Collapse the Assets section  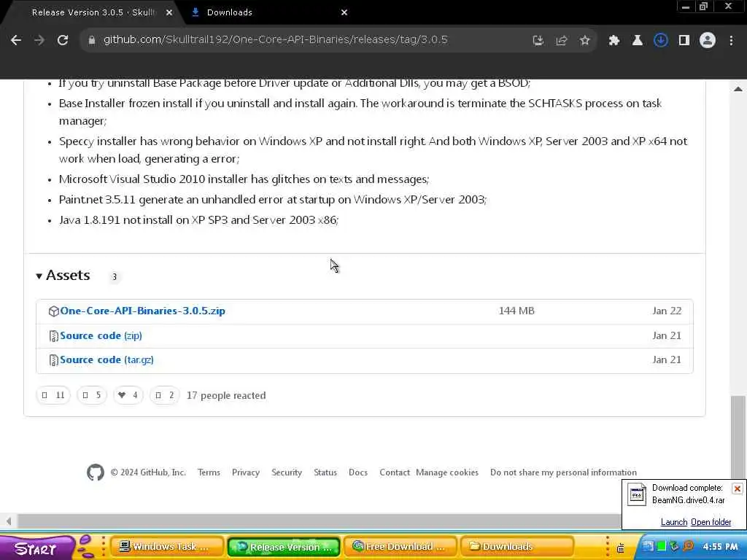click(x=63, y=275)
